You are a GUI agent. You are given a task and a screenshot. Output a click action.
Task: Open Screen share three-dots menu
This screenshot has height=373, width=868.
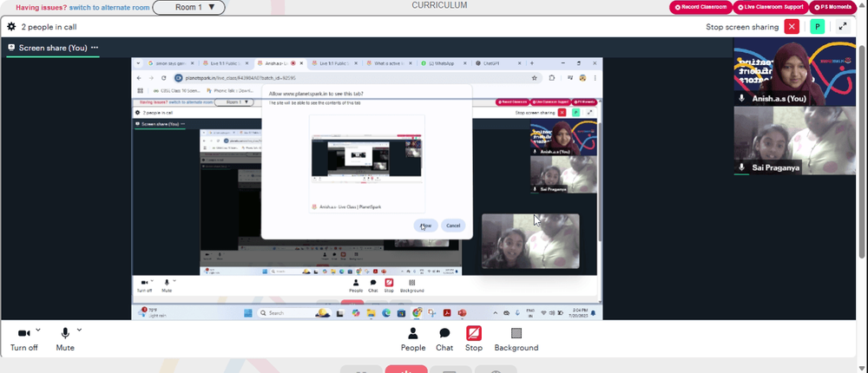pos(95,48)
